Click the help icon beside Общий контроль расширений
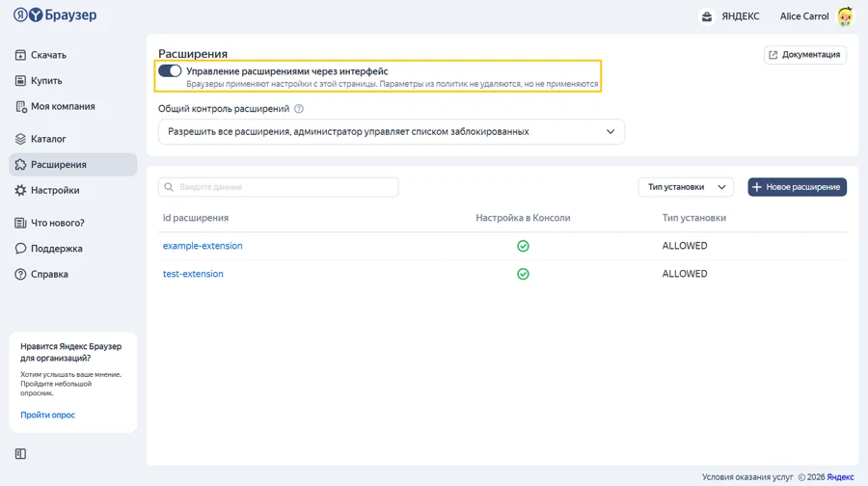The width and height of the screenshot is (868, 486). (299, 109)
